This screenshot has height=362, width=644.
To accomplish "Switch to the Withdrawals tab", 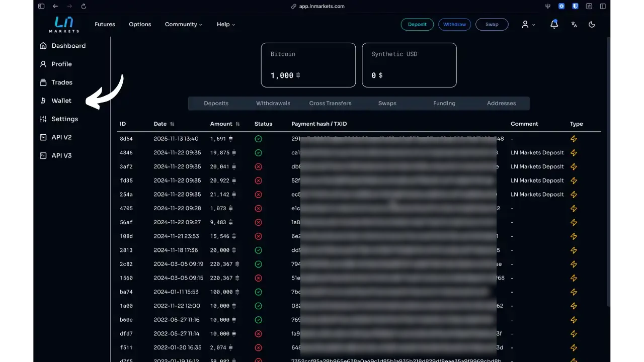I will [273, 103].
